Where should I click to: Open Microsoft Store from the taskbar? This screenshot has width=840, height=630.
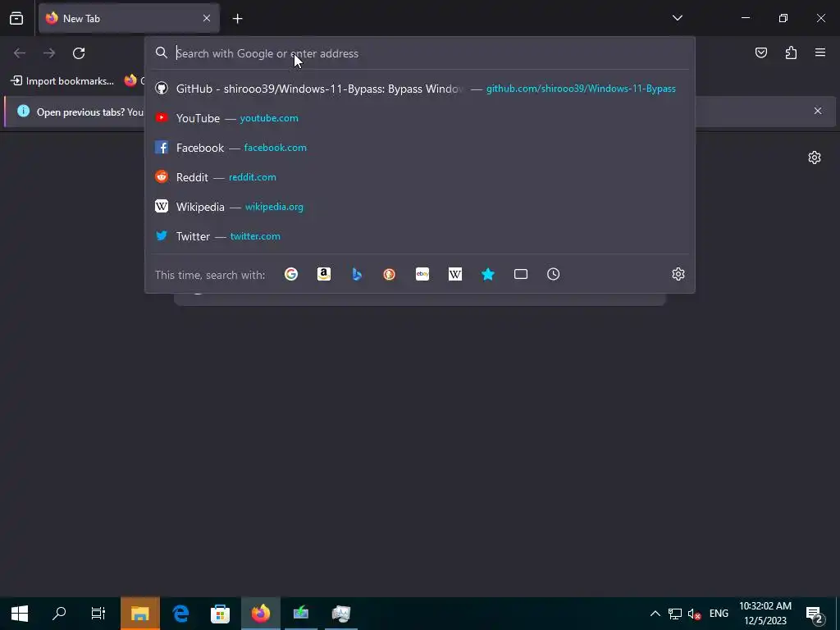click(220, 614)
